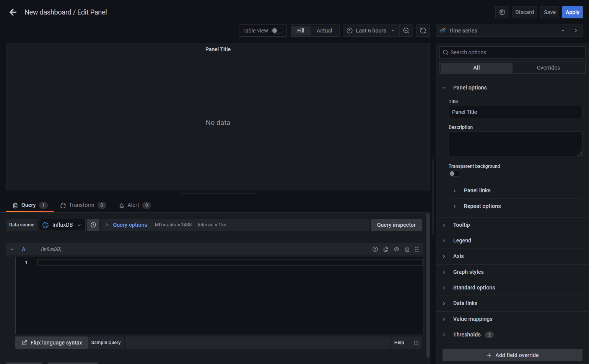Open dashboard settings gear icon
This screenshot has width=589, height=364.
point(502,12)
